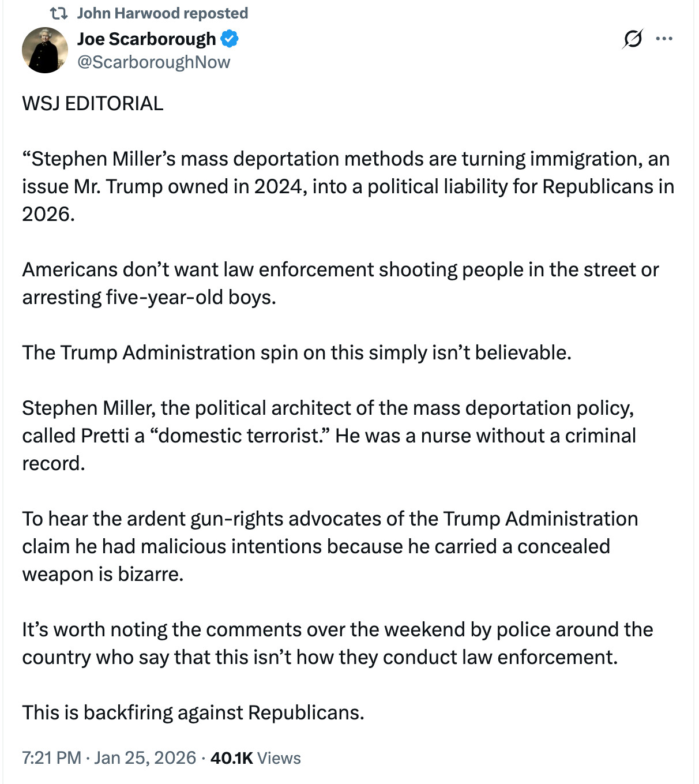This screenshot has height=784, width=699.
Task: Click "This is backfiring against Republicans."
Action: click(x=193, y=712)
